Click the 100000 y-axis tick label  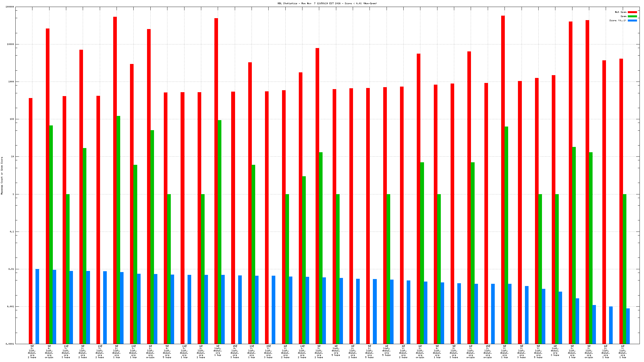10,7
